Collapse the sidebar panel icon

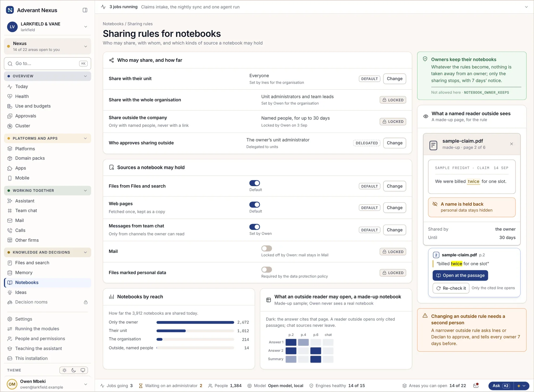pos(85,10)
